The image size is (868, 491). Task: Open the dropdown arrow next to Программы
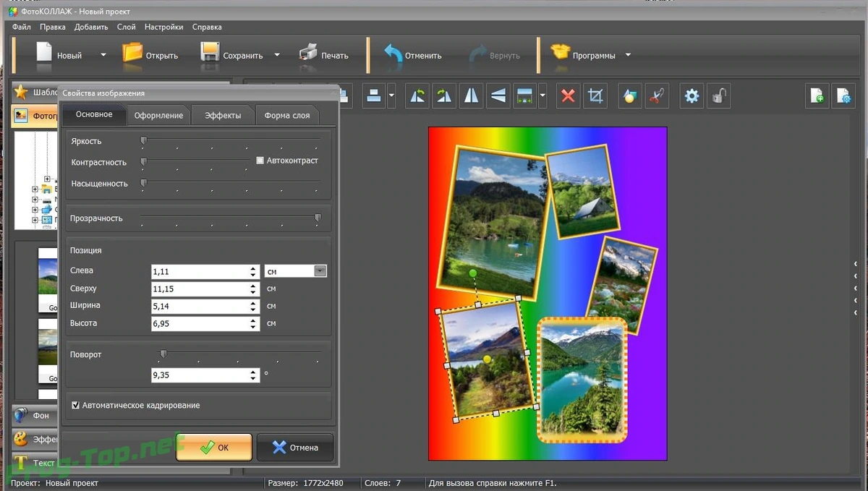[628, 55]
